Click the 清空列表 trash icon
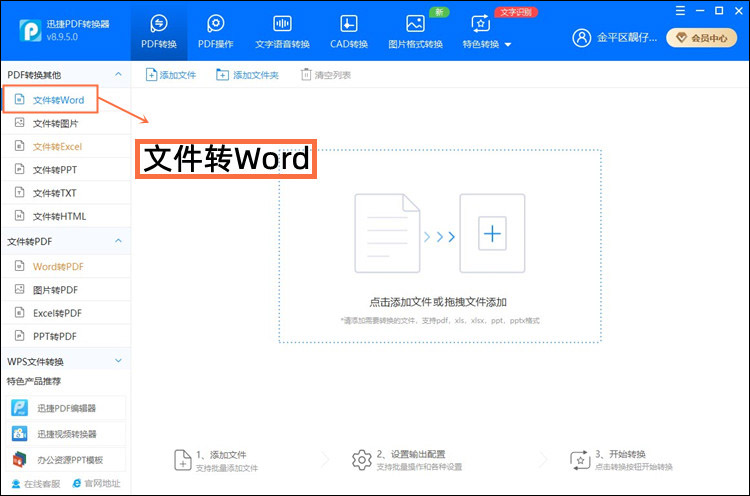The width and height of the screenshot is (750, 496). click(306, 75)
